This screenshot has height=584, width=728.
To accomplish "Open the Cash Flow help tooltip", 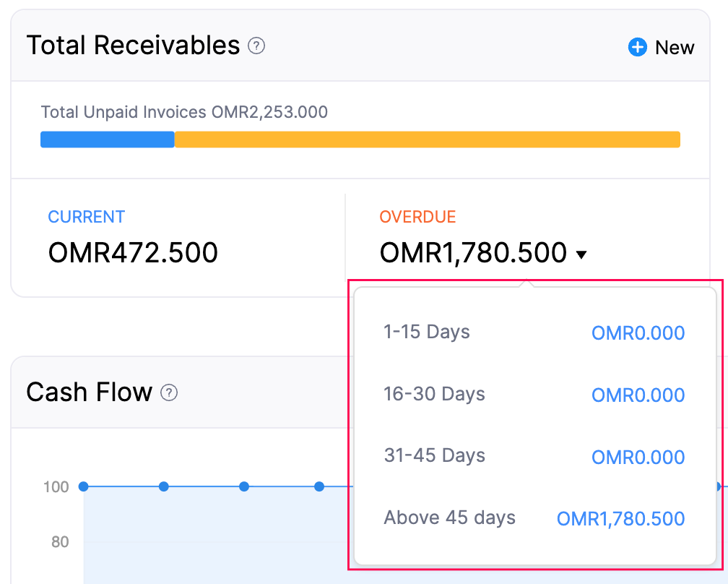I will (x=168, y=393).
